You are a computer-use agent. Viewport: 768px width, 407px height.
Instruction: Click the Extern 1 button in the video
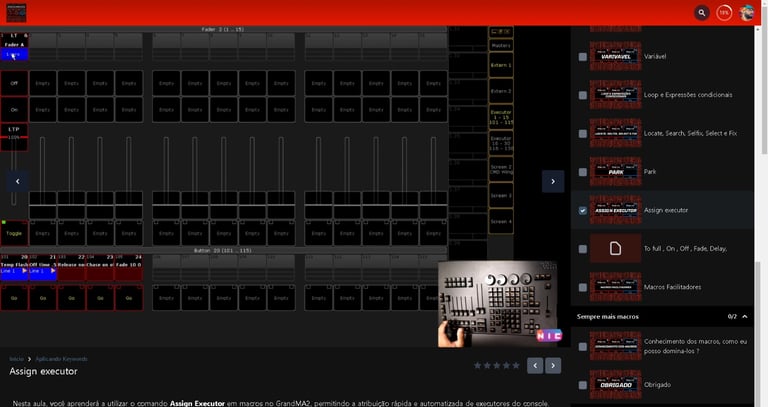[501, 65]
